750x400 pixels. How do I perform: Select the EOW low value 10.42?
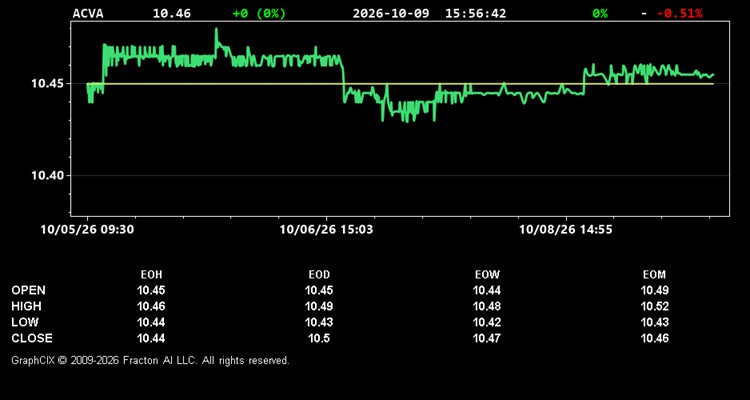[487, 322]
